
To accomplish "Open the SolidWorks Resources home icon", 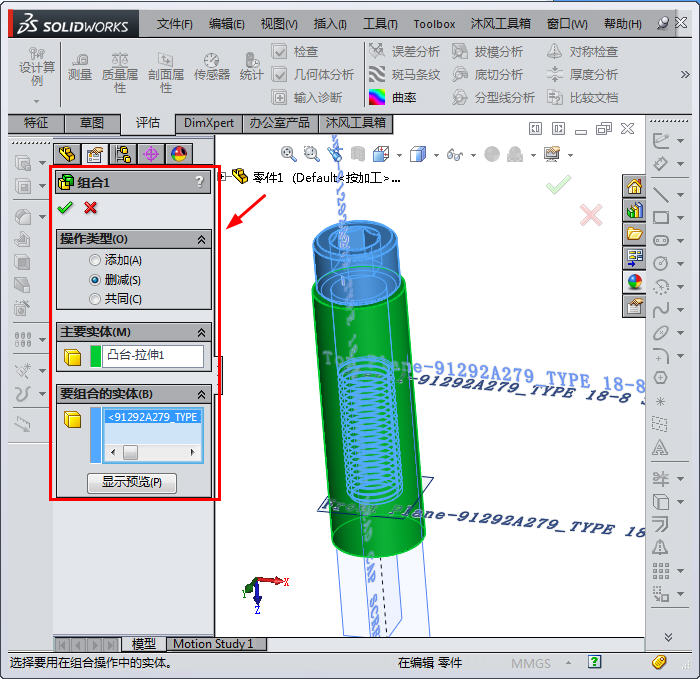I will [x=634, y=186].
